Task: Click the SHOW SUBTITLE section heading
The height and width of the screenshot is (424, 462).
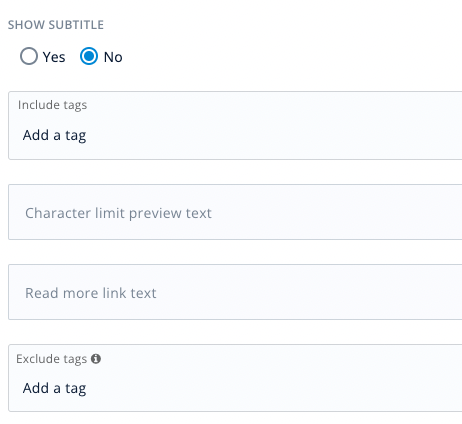Action: [56, 25]
